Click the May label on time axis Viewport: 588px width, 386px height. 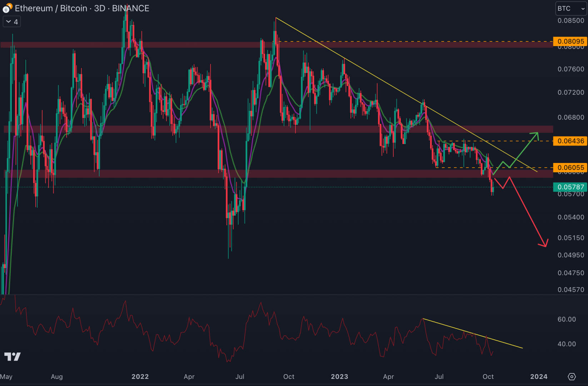click(x=6, y=377)
